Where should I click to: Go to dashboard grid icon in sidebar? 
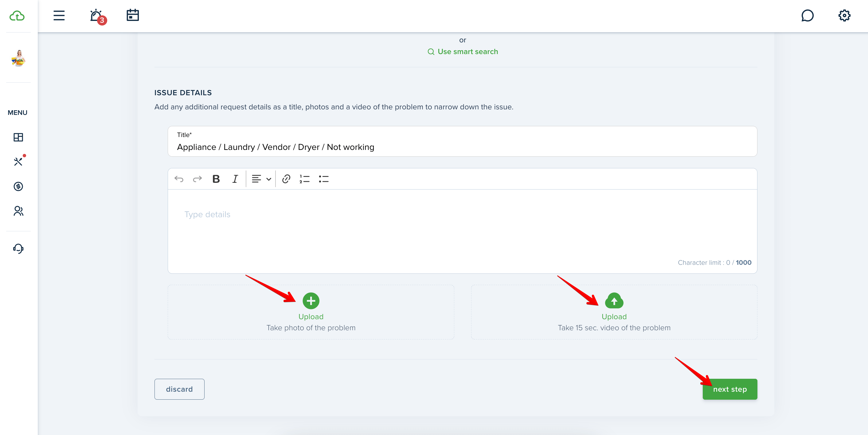point(18,137)
